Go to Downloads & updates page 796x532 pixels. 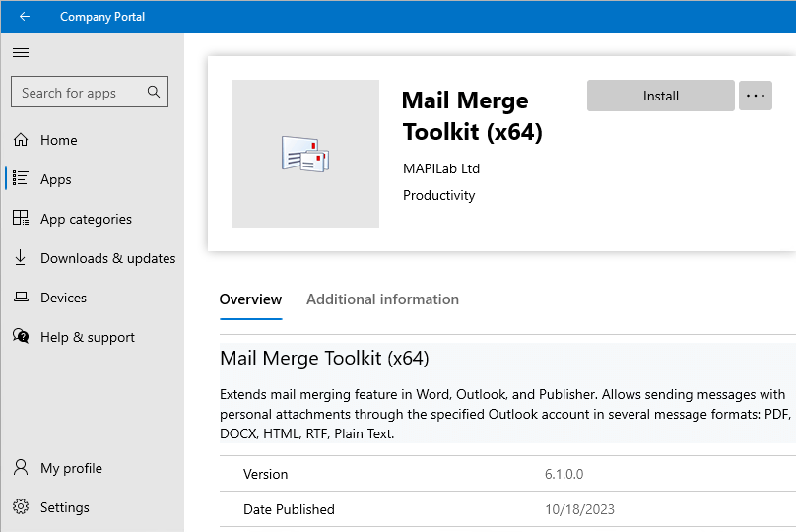107,258
